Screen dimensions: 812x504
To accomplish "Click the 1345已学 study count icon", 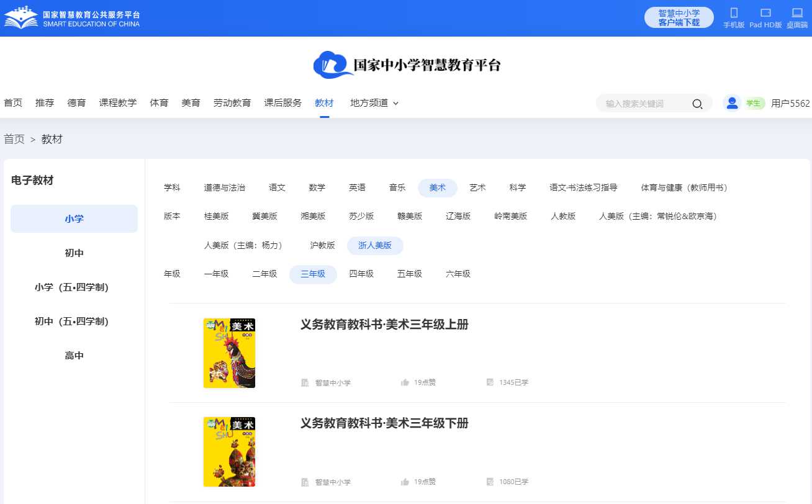I will tap(490, 382).
